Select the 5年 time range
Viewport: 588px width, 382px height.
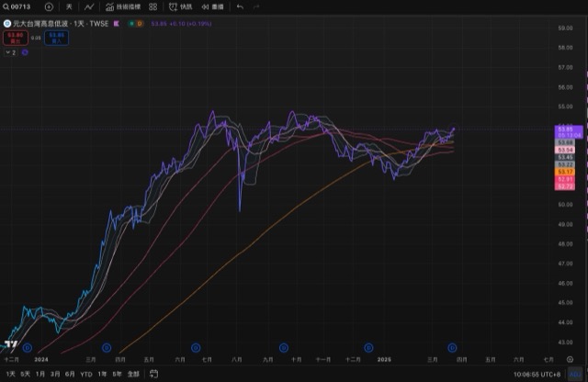117,374
